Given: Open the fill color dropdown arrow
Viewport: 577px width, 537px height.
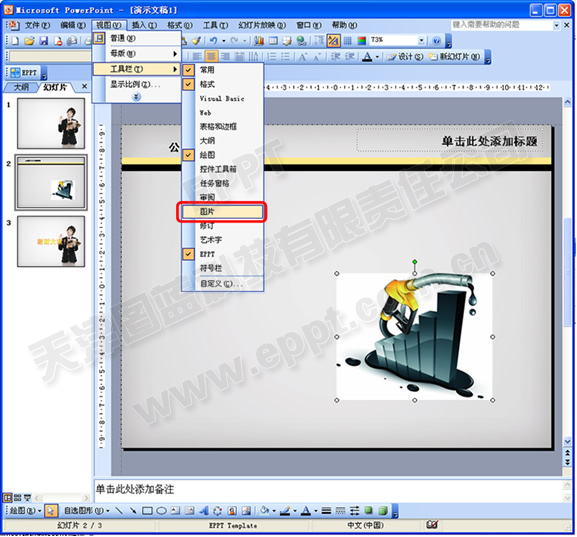Looking at the screenshot, I should tap(274, 511).
